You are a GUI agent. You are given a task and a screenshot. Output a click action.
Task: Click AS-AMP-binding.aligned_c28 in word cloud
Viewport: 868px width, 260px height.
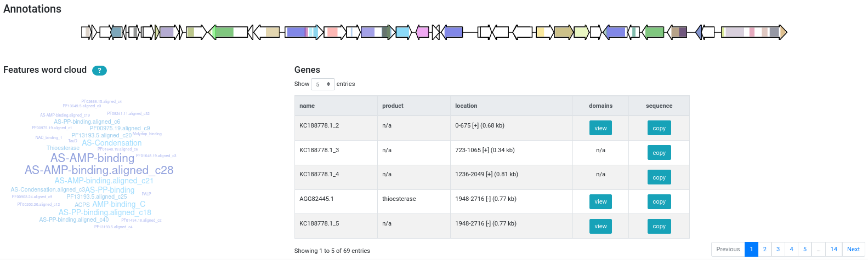(99, 170)
